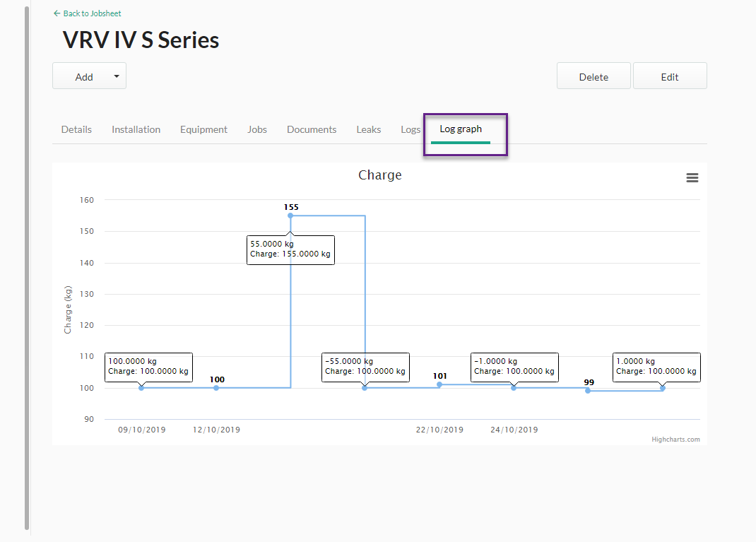Click the data point labeled 101
This screenshot has width=756, height=542.
[439, 384]
